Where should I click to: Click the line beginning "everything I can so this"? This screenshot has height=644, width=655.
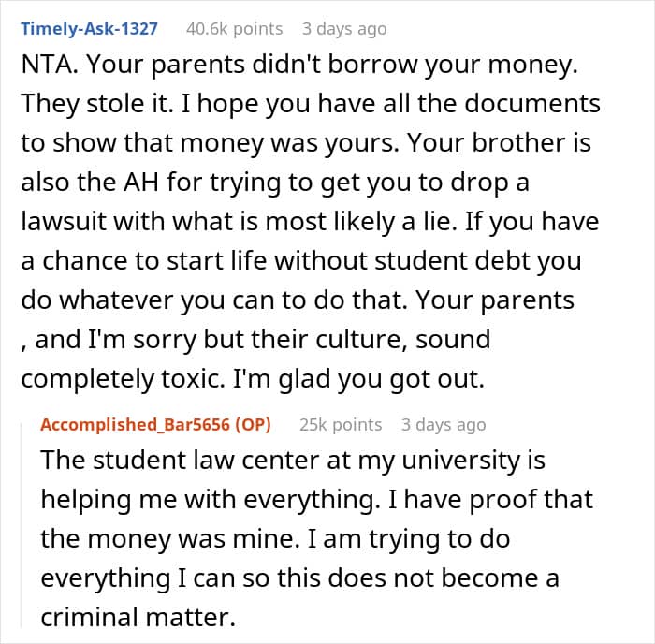click(299, 578)
